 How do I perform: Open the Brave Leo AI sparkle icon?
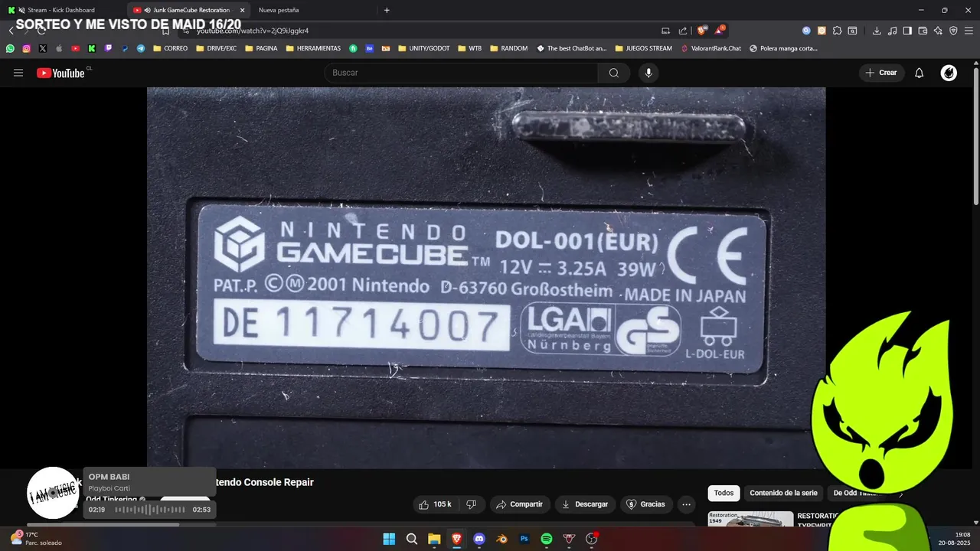click(938, 31)
